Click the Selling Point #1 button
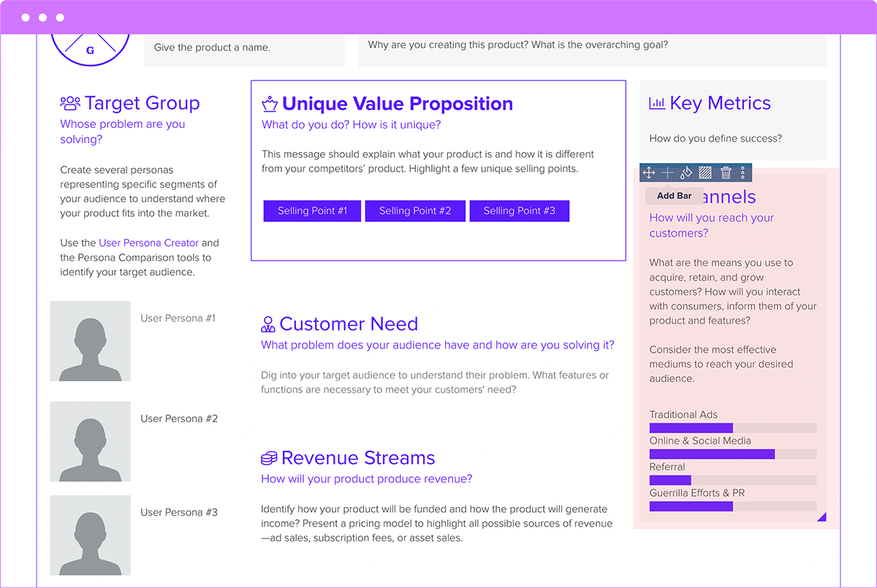This screenshot has width=877, height=588. (312, 210)
